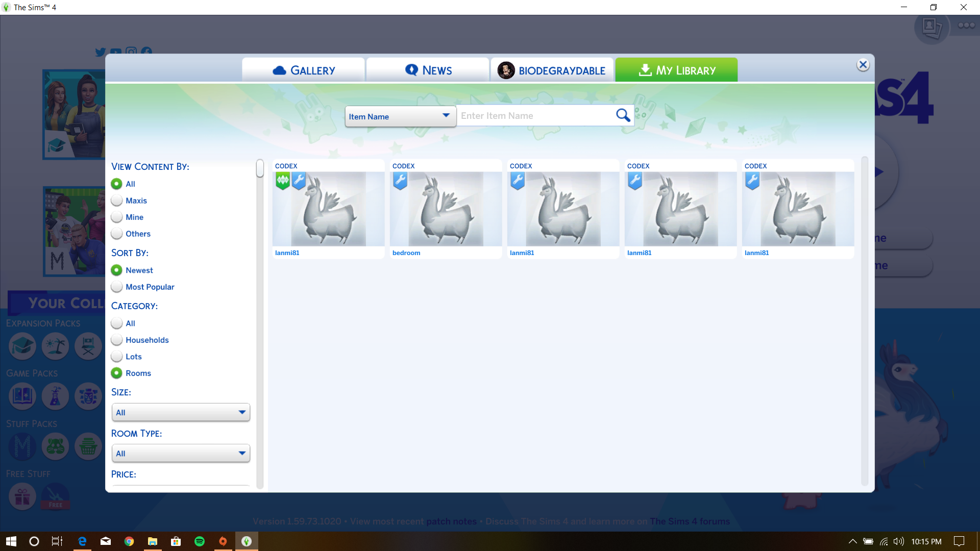Click the wrench badge on the fourth item
Viewport: 980px width, 551px height.
(635, 180)
